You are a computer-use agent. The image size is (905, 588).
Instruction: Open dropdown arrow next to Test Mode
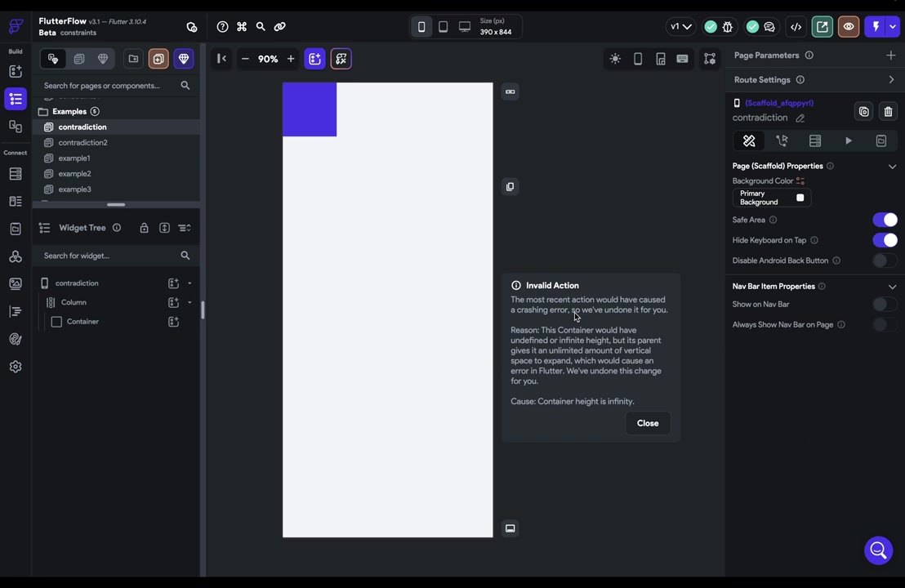coord(893,27)
